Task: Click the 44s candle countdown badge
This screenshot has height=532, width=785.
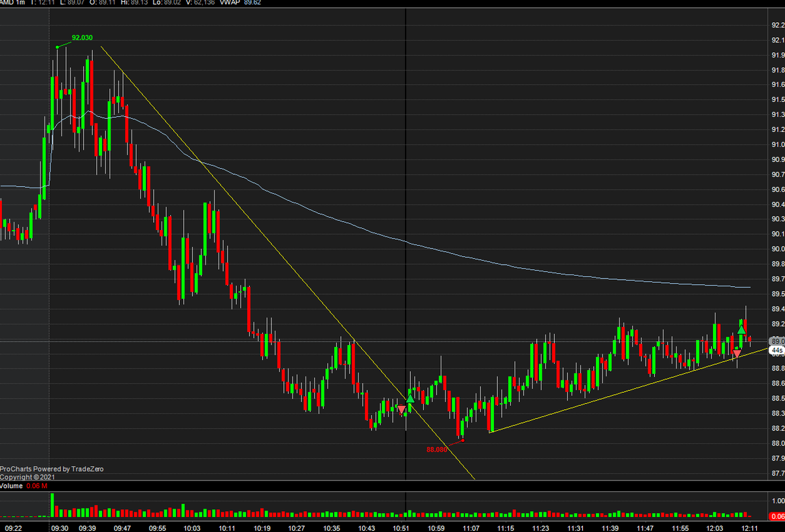Action: [776, 350]
